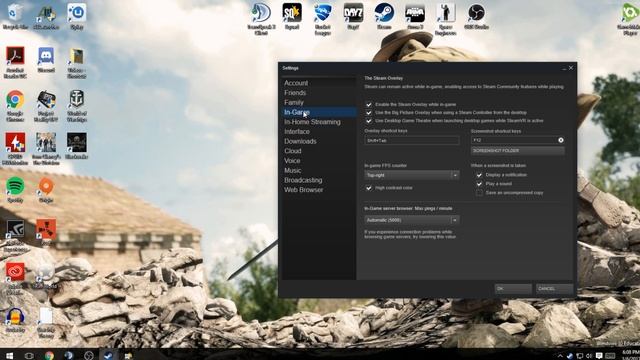Toggle Enable the Steam Overlay while in-game
This screenshot has height=360, width=640.
click(x=369, y=104)
